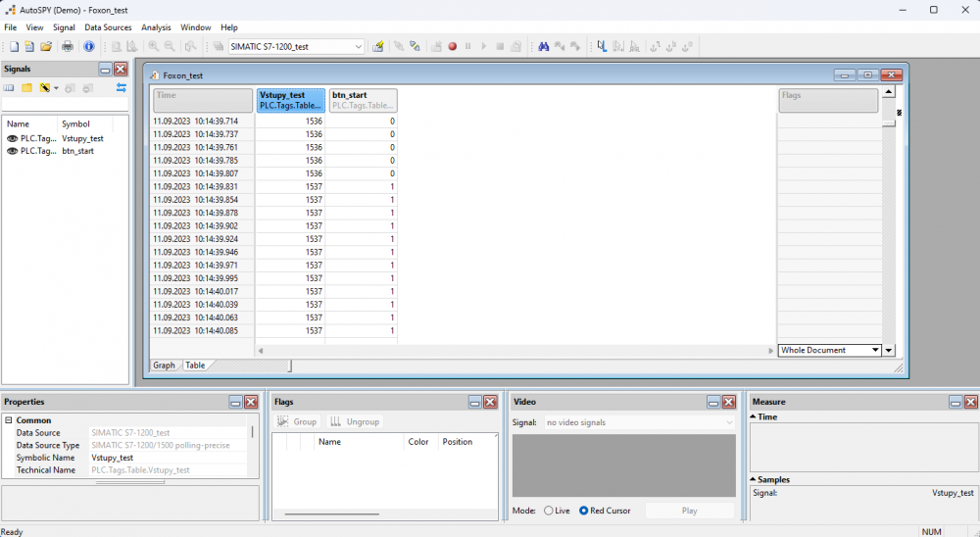This screenshot has width=980, height=537.
Task: Switch to the Graph tab
Action: click(165, 366)
